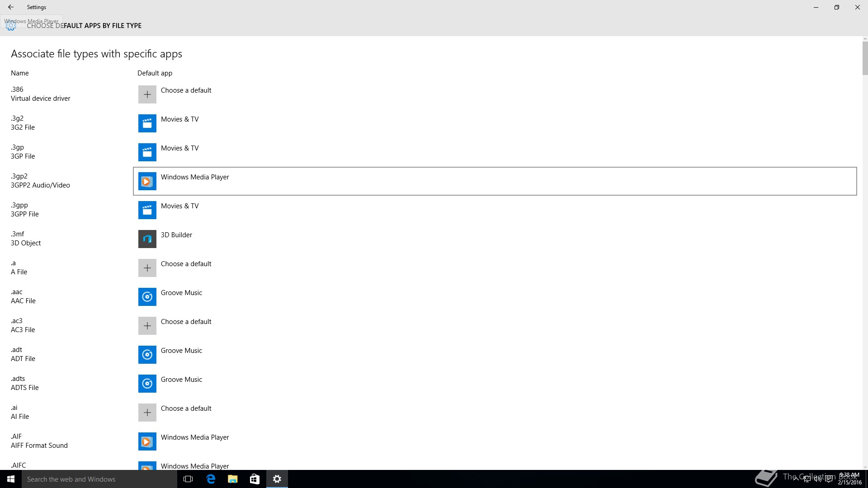Click the plus icon for .386 file type
This screenshot has height=488, width=868.
[147, 94]
